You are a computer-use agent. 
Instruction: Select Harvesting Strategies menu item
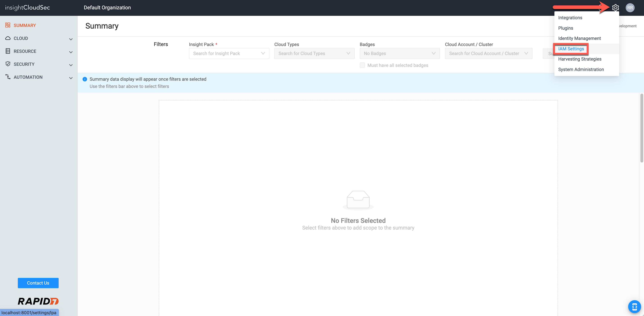(x=579, y=59)
